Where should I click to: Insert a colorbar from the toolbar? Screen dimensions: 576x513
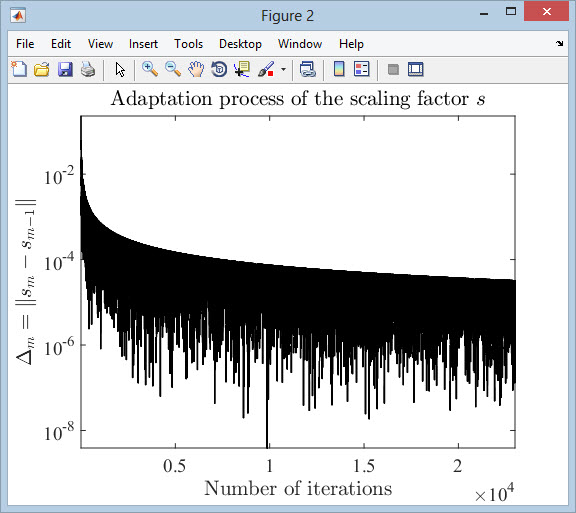pos(339,69)
